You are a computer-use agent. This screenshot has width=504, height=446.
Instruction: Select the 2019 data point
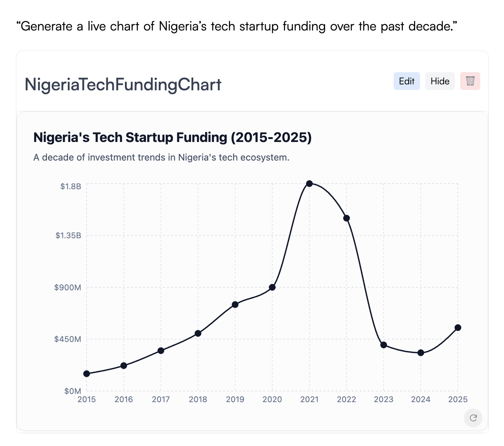tap(235, 304)
